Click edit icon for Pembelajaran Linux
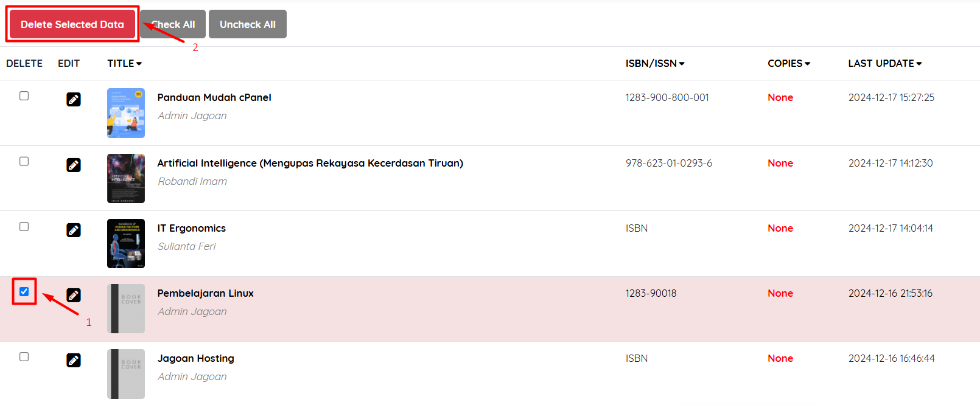This screenshot has width=980, height=405. coord(74,295)
